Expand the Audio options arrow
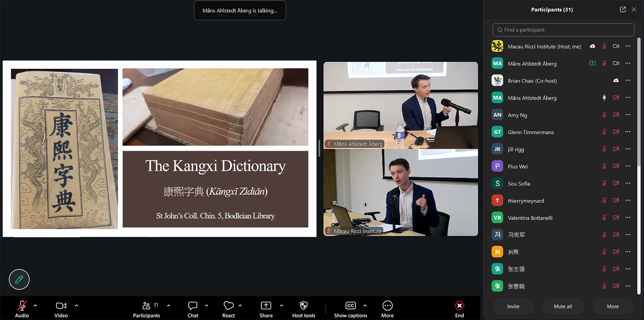 coord(35,305)
